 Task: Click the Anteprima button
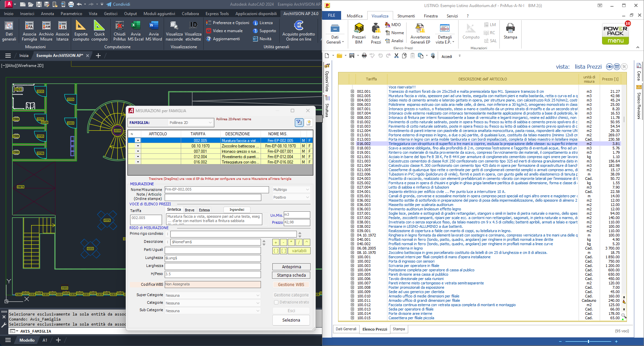point(291,267)
